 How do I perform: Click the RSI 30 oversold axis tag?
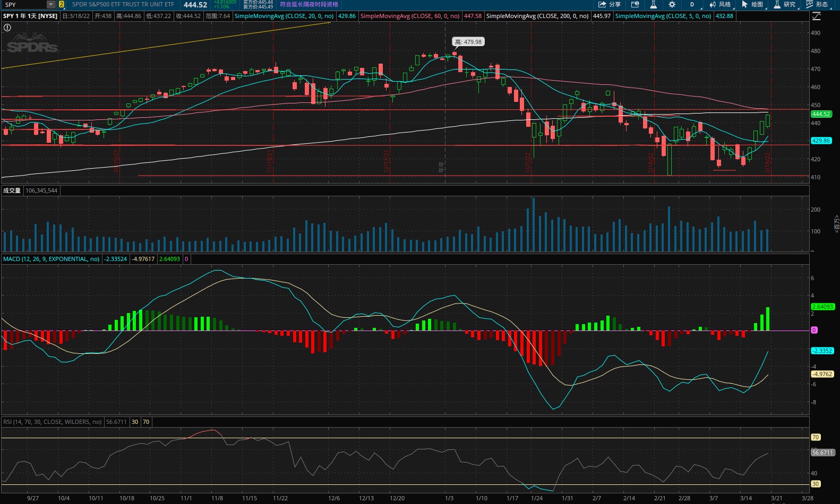(816, 484)
